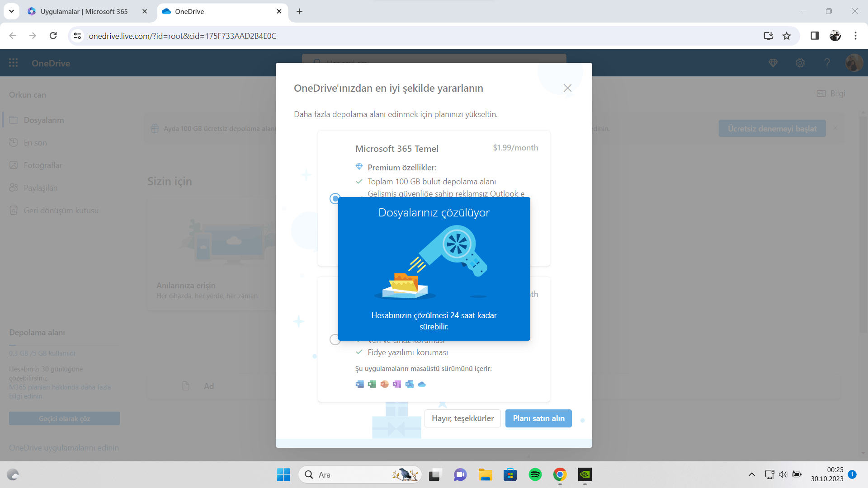Click the Planı satın alın button
The image size is (868, 488).
click(x=538, y=418)
